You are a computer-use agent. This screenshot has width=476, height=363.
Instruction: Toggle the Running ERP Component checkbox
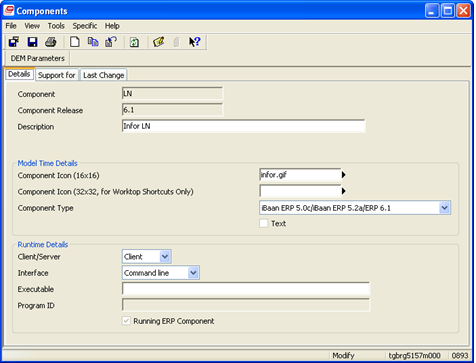pyautogui.click(x=126, y=321)
